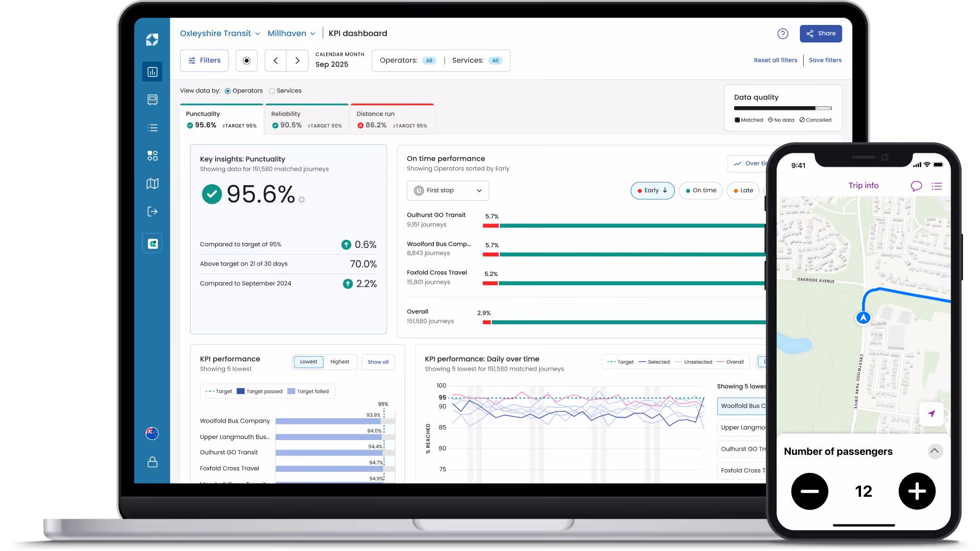This screenshot has height=551, width=980.
Task: Select the Highest toggle option
Action: tap(340, 362)
